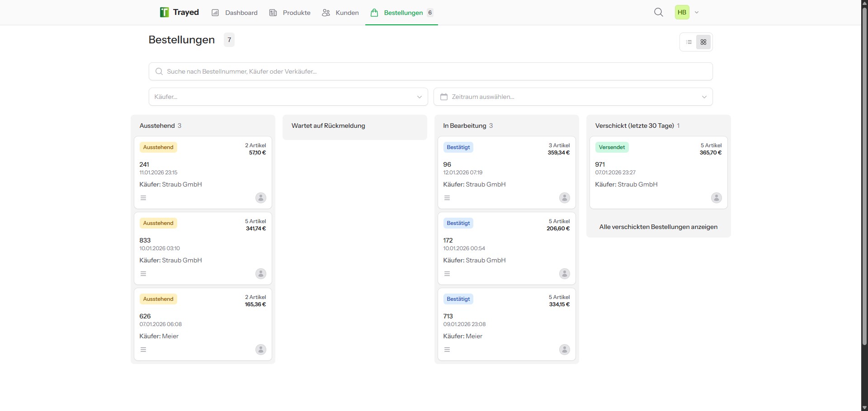Click hamburger menu icon on order 713
The image size is (868, 411).
tap(447, 350)
